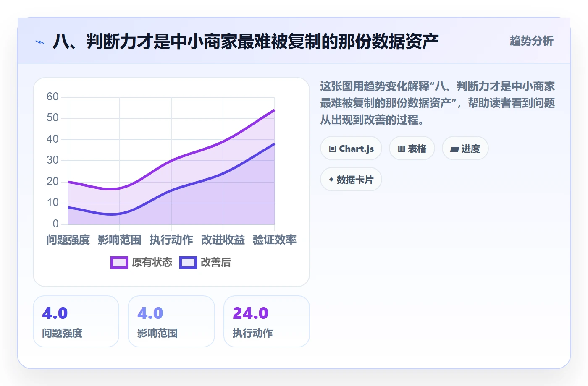Click the description paragraph starting with 这张图用趋势变化

(x=438, y=103)
